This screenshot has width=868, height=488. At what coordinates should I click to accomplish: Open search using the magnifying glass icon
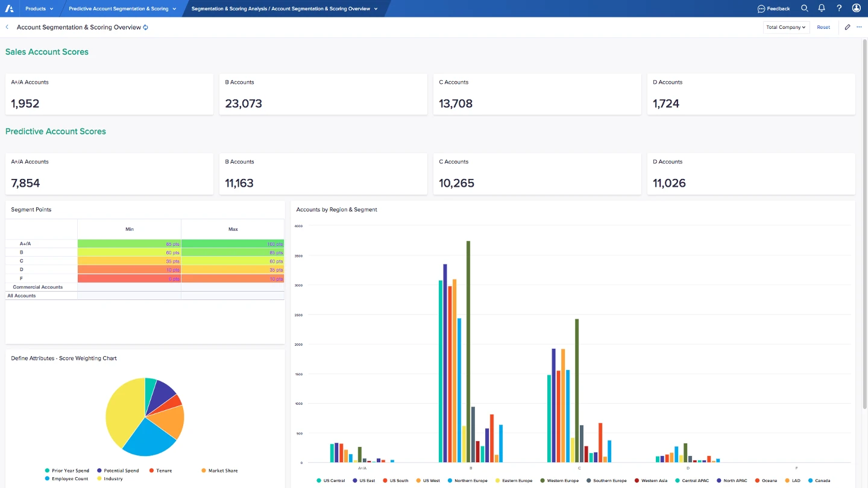coord(805,8)
